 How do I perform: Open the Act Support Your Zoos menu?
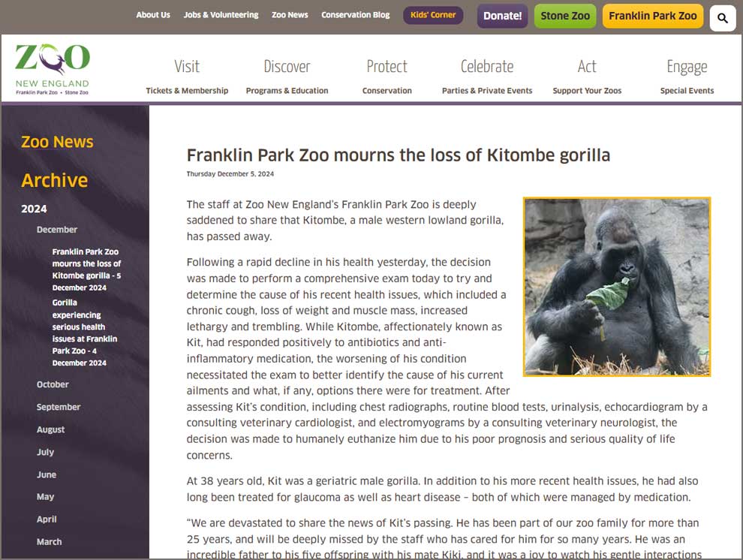coord(587,76)
